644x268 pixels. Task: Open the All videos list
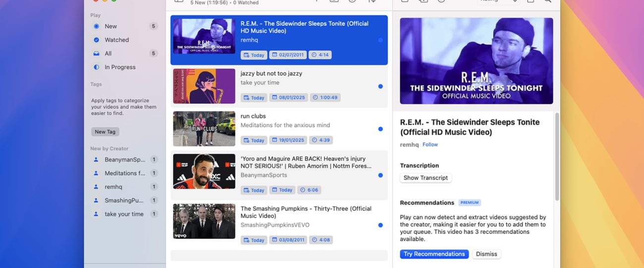click(x=125, y=54)
